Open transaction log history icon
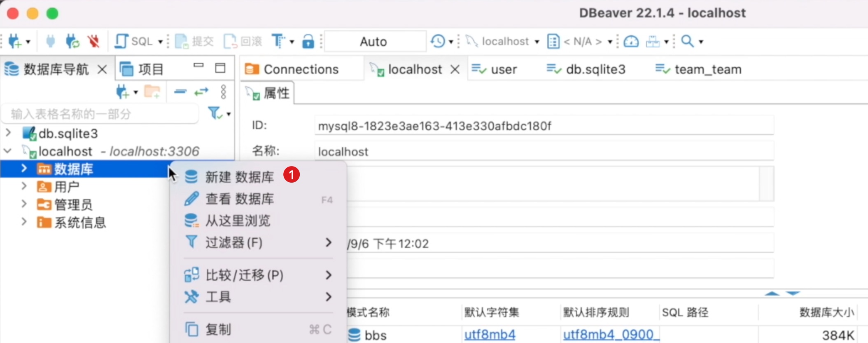 tap(438, 41)
